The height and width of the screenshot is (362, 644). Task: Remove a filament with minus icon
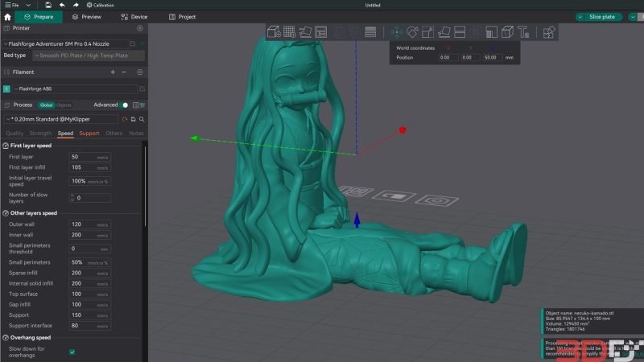[x=124, y=72]
